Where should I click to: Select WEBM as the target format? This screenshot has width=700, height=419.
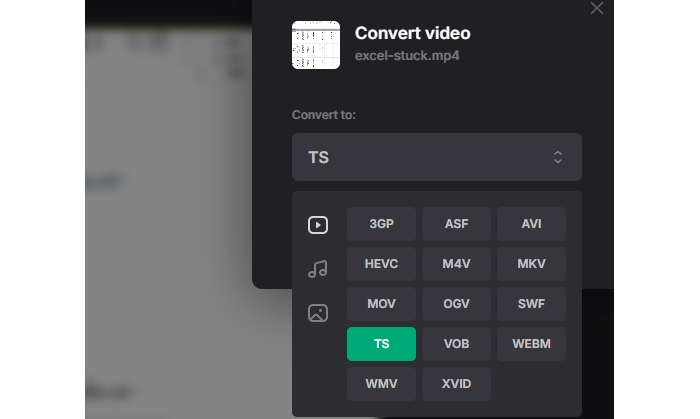(x=531, y=344)
